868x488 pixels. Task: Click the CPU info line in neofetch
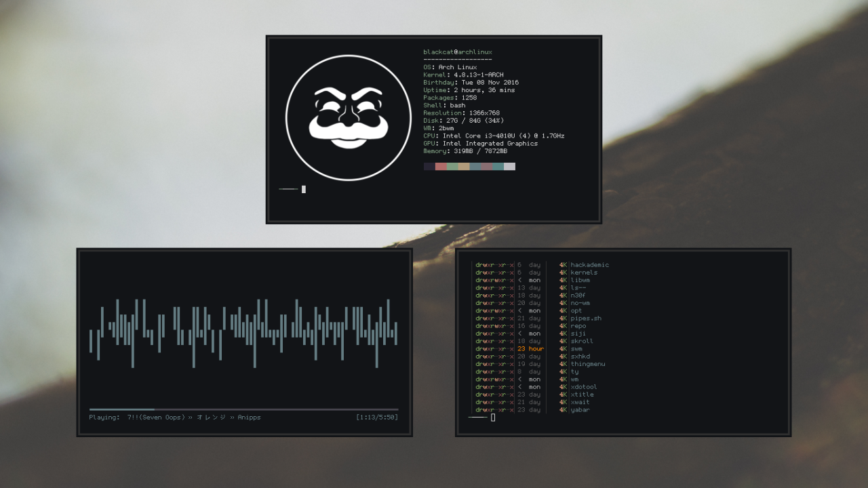pos(494,136)
